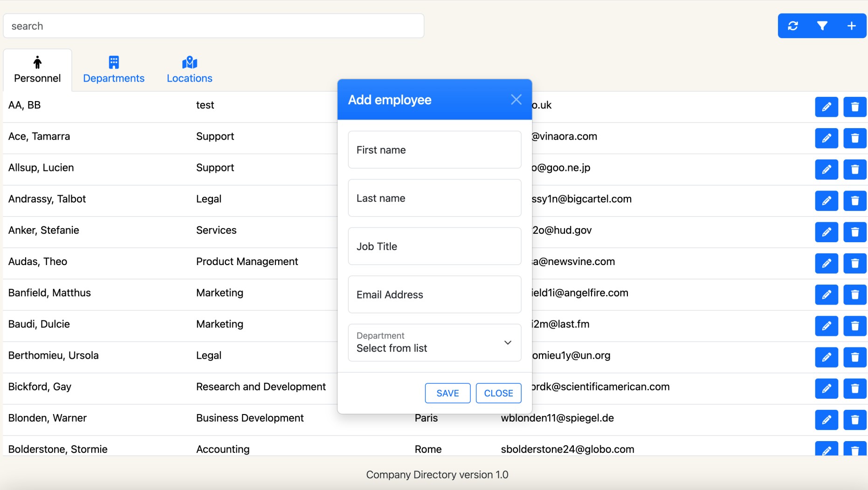
Task: Edit the AA, BB record with the pencil icon
Action: pos(826,107)
